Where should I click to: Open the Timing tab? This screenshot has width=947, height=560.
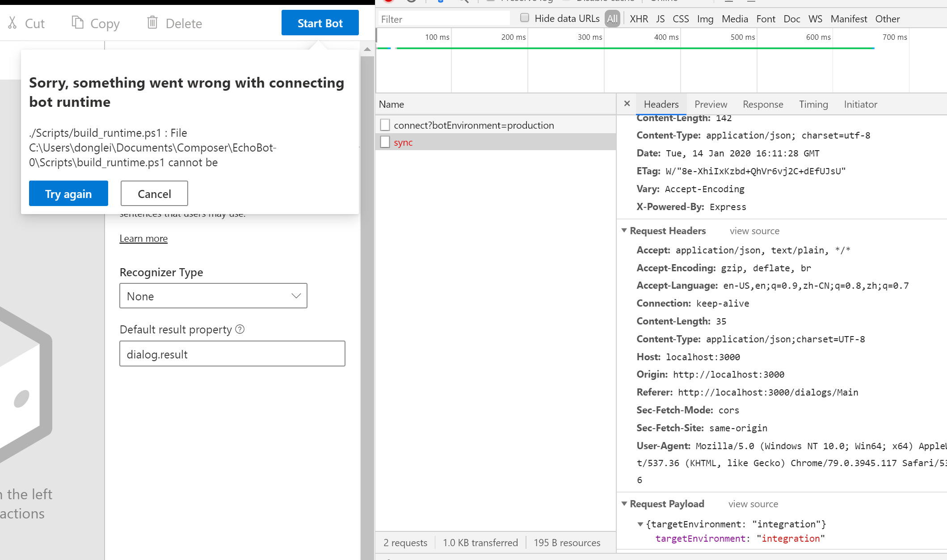click(x=813, y=104)
